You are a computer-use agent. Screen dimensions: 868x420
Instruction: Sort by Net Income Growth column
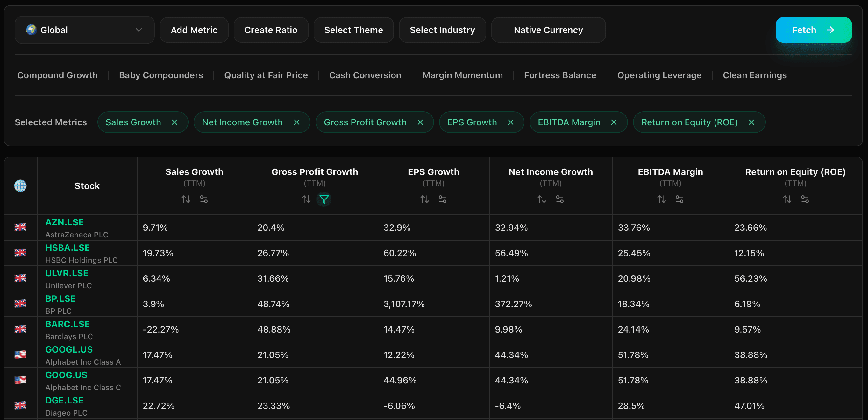tap(542, 199)
